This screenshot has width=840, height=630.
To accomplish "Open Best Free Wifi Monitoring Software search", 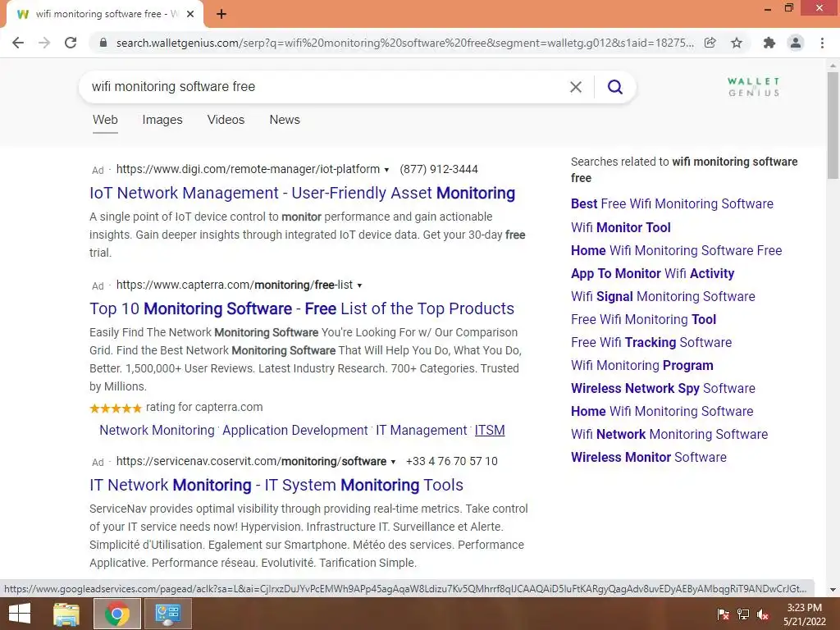I will (x=672, y=204).
